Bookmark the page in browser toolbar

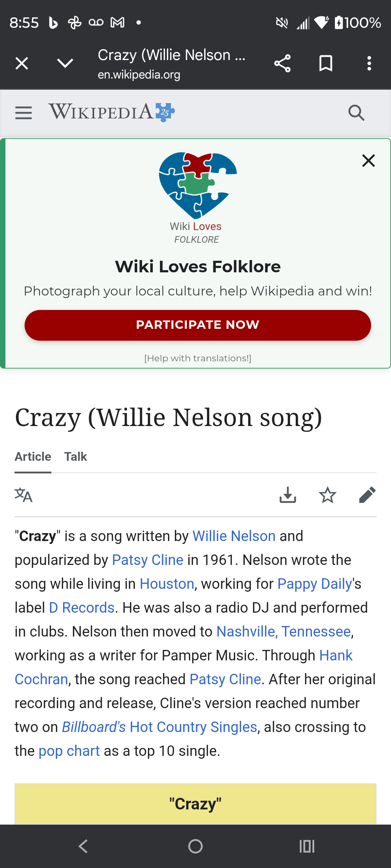[x=326, y=64]
